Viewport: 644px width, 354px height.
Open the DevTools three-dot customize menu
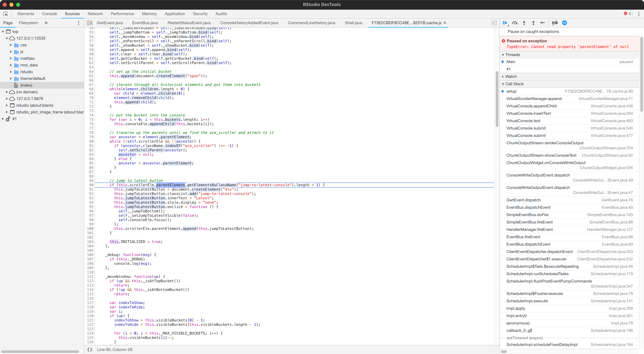point(638,14)
